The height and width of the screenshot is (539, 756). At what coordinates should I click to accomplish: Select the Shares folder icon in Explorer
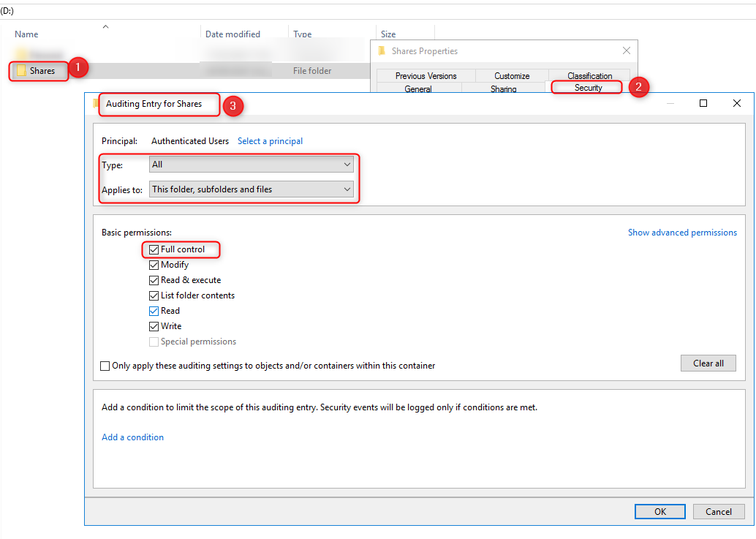tap(20, 71)
